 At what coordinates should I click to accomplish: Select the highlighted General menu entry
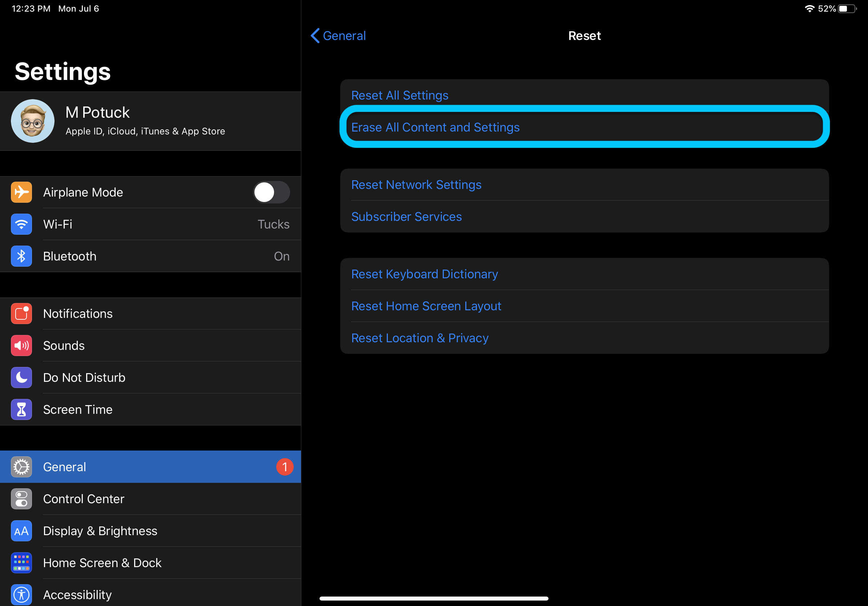coord(65,466)
